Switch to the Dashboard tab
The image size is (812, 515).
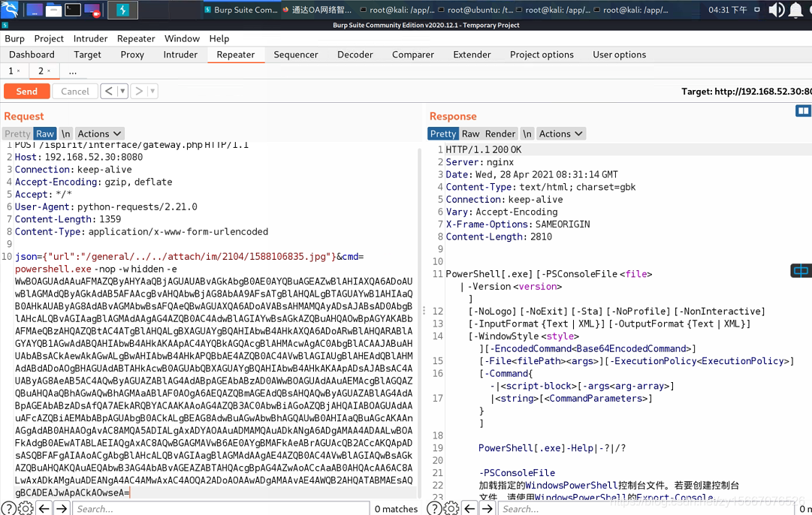(x=32, y=55)
